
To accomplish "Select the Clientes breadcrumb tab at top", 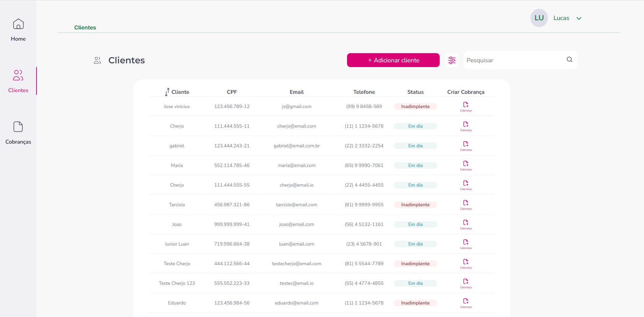I will (x=85, y=27).
